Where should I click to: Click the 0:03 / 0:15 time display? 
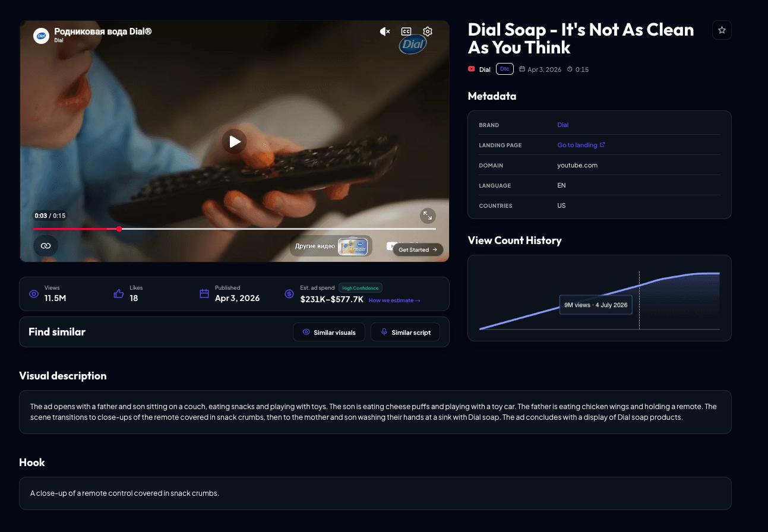pos(50,216)
